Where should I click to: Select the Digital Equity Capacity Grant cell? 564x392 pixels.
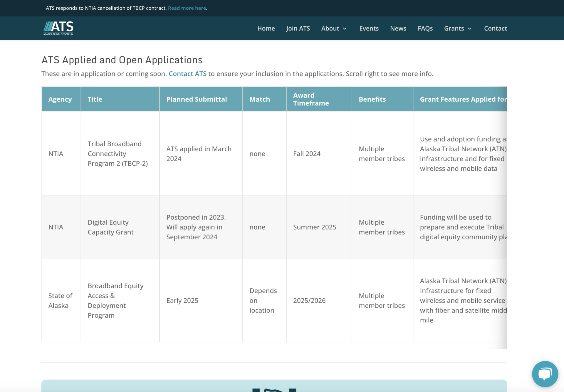(x=110, y=227)
